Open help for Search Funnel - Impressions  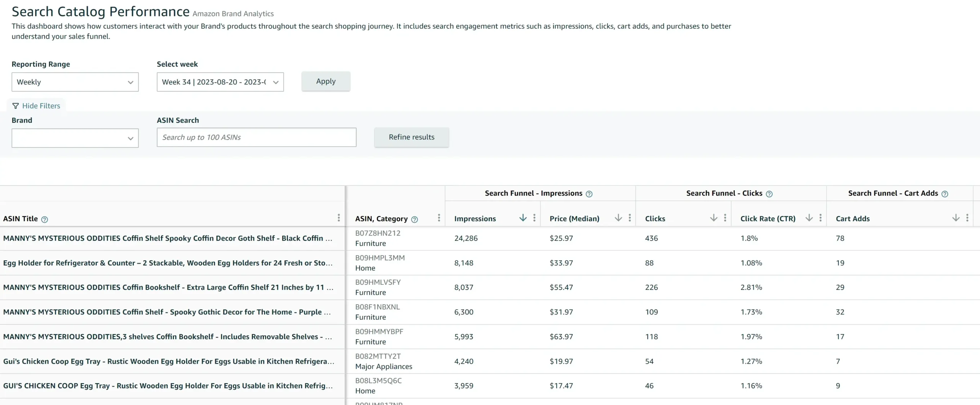tap(589, 194)
